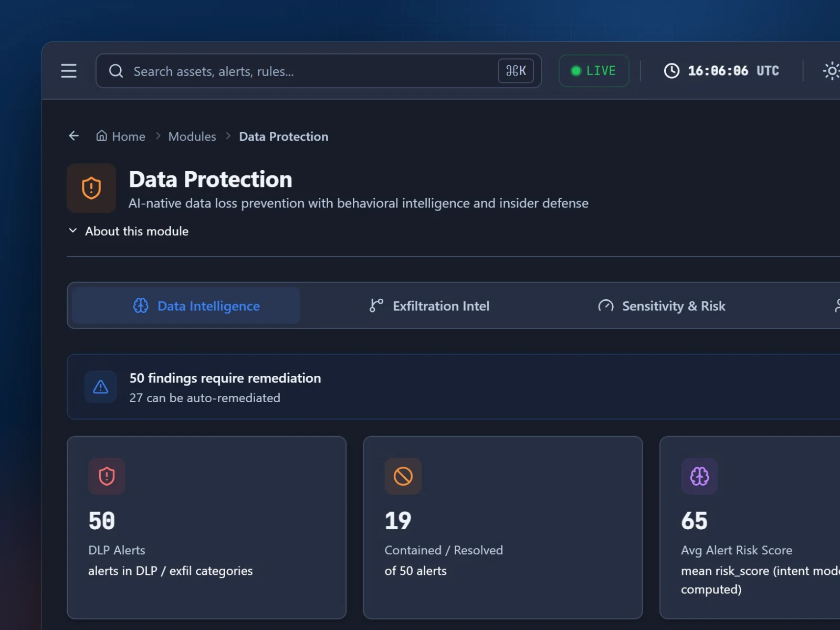Image resolution: width=840 pixels, height=630 pixels.
Task: Click the module subtitle about AI-native data loss prevention
Action: point(359,203)
